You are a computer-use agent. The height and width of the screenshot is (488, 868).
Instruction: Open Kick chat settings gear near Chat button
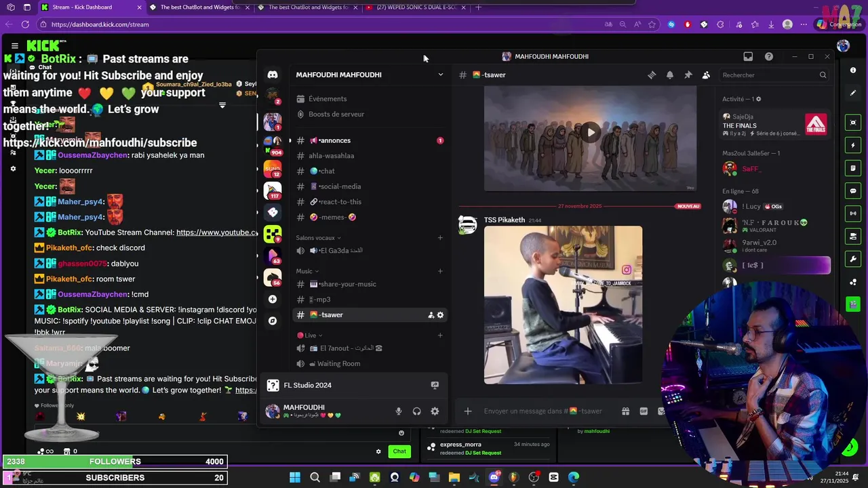click(378, 451)
